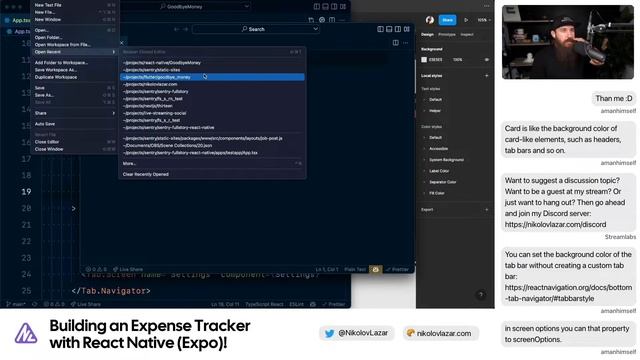Open recent ~/projects/live-streaming-social
The height and width of the screenshot is (360, 640).
click(x=212, y=113)
